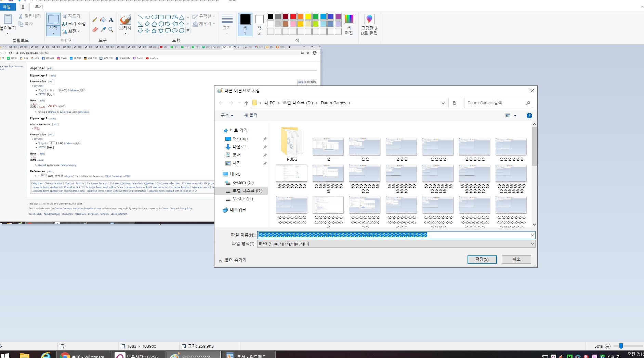Viewport: 644px width, 358px height.
Task: Click the search magnifier in the dialog
Action: click(528, 103)
